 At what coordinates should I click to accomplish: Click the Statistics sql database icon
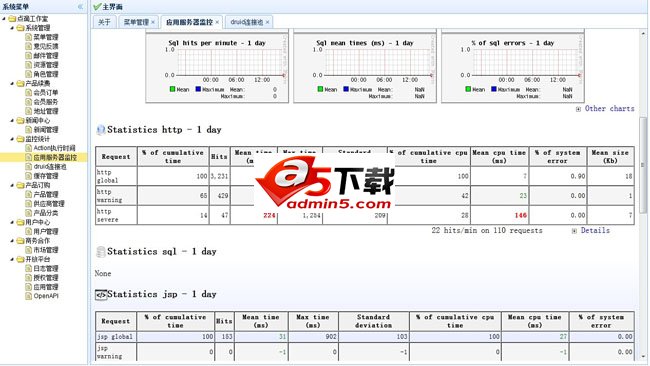pos(101,252)
